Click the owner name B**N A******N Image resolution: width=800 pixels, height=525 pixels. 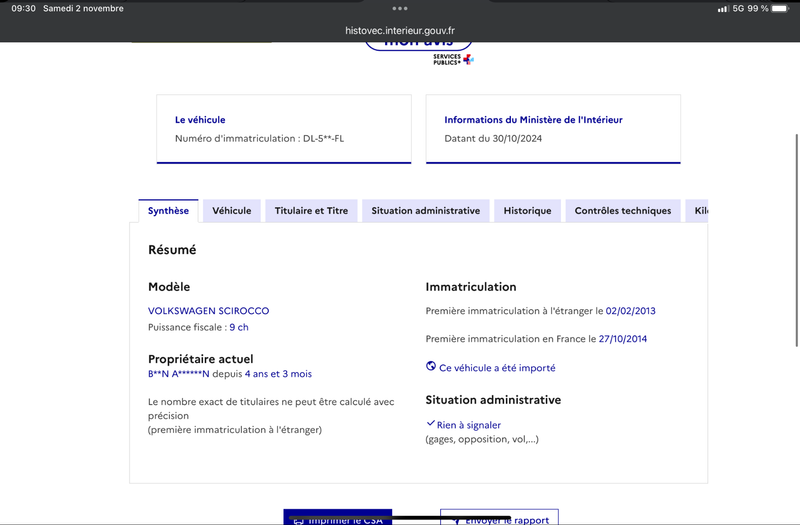click(x=179, y=374)
